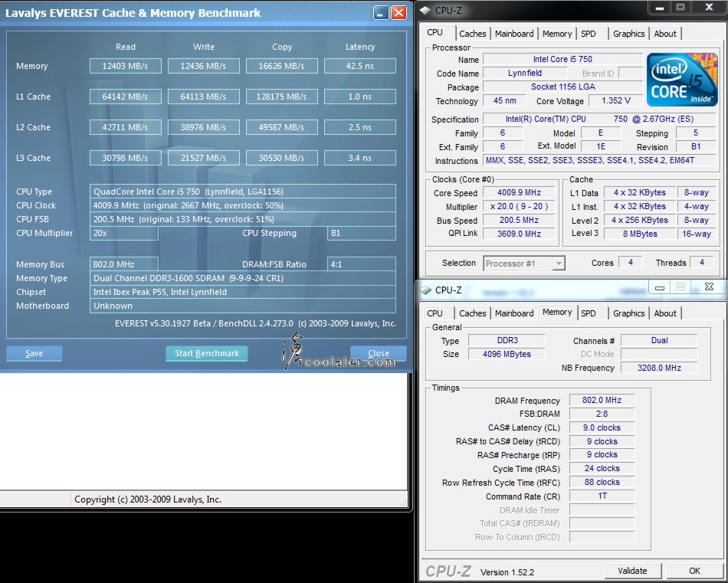Image resolution: width=728 pixels, height=583 pixels.
Task: Click the Command Rate 1T value
Action: click(x=602, y=496)
